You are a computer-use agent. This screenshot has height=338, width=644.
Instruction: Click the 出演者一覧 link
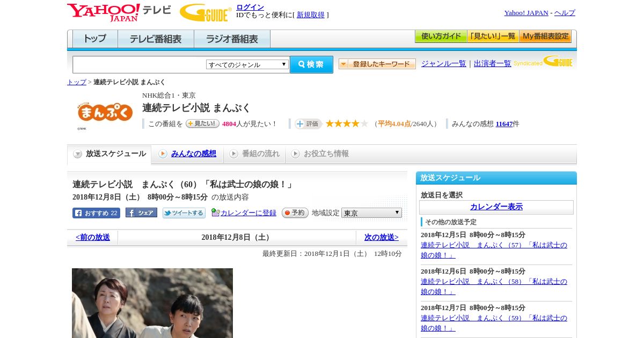pos(493,64)
